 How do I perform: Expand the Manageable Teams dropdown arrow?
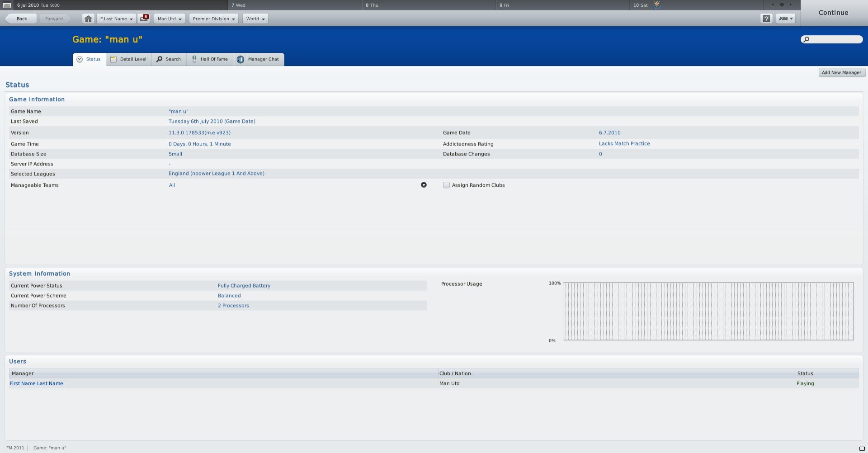pos(424,185)
